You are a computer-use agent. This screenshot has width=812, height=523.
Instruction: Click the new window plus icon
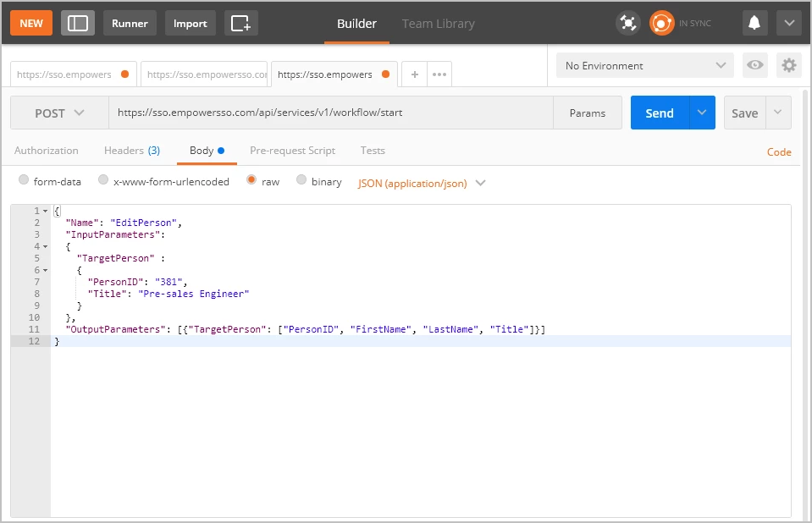[x=240, y=23]
